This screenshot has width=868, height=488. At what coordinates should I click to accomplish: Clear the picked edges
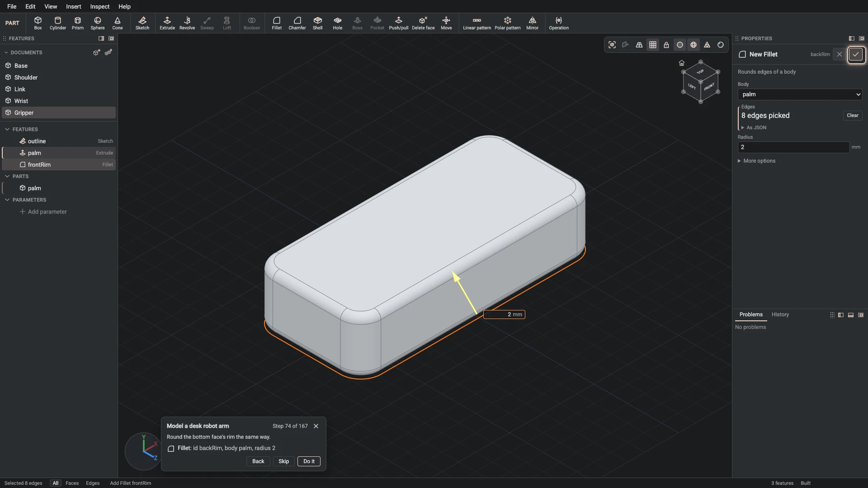(853, 115)
